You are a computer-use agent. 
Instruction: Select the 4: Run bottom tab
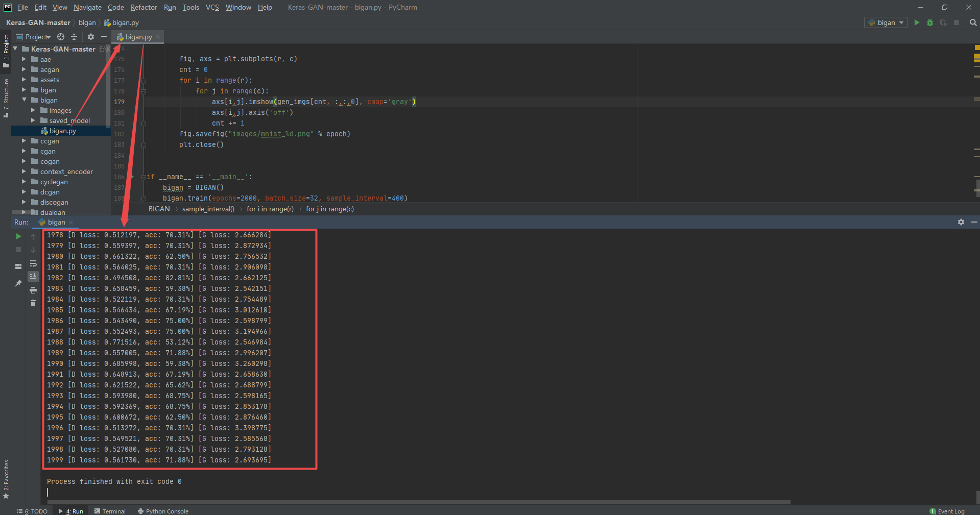[71, 511]
